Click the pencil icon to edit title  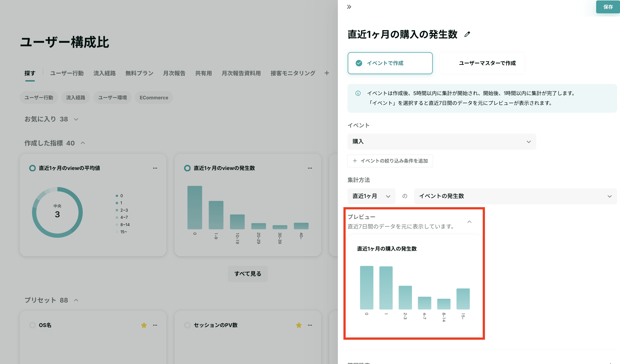(x=467, y=34)
